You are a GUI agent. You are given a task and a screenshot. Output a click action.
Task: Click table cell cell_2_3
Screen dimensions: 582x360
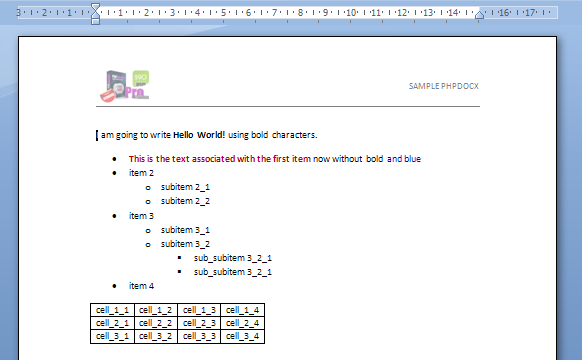pos(199,323)
